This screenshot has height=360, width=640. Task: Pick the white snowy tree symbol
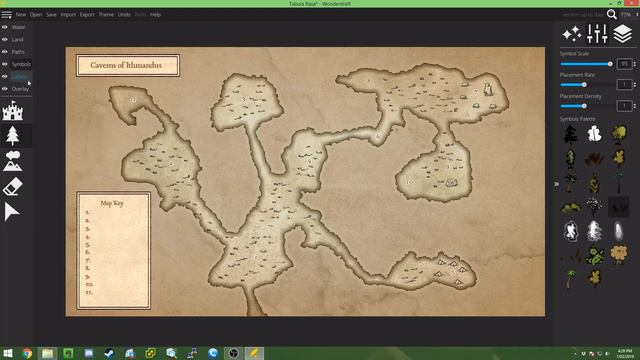[x=594, y=134]
